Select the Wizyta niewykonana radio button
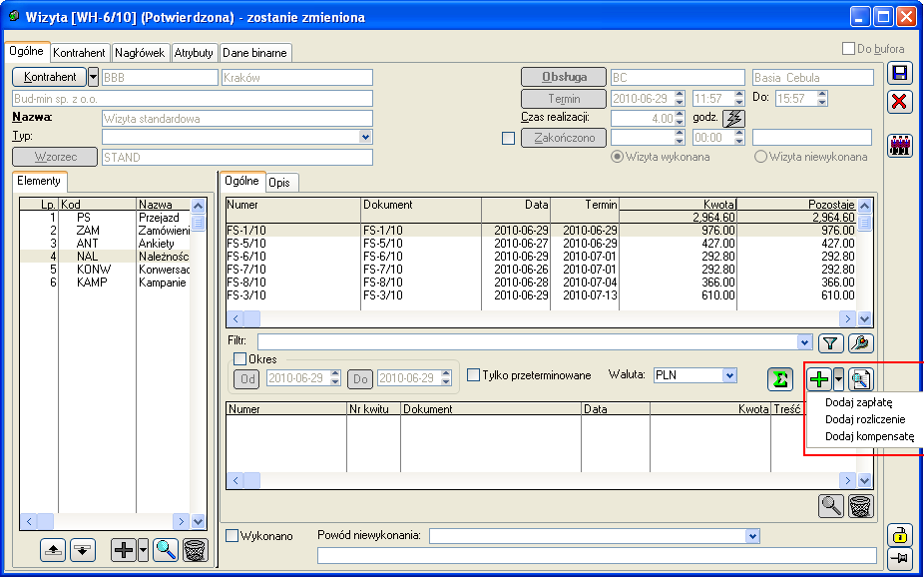The image size is (924, 577). (760, 157)
